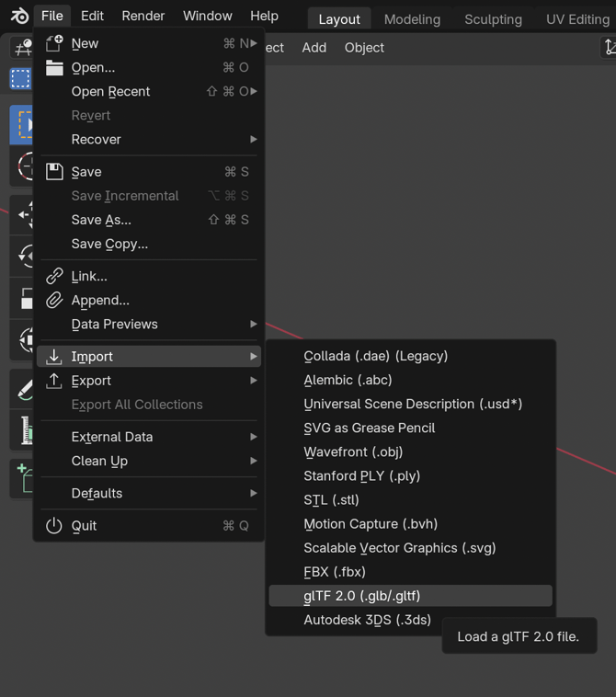
Task: Expand the Recover submenu
Action: coord(254,139)
